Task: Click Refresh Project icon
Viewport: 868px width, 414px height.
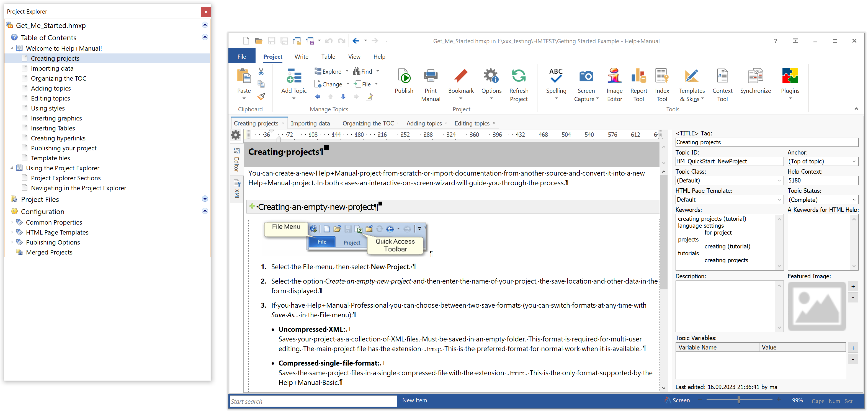Action: click(519, 76)
